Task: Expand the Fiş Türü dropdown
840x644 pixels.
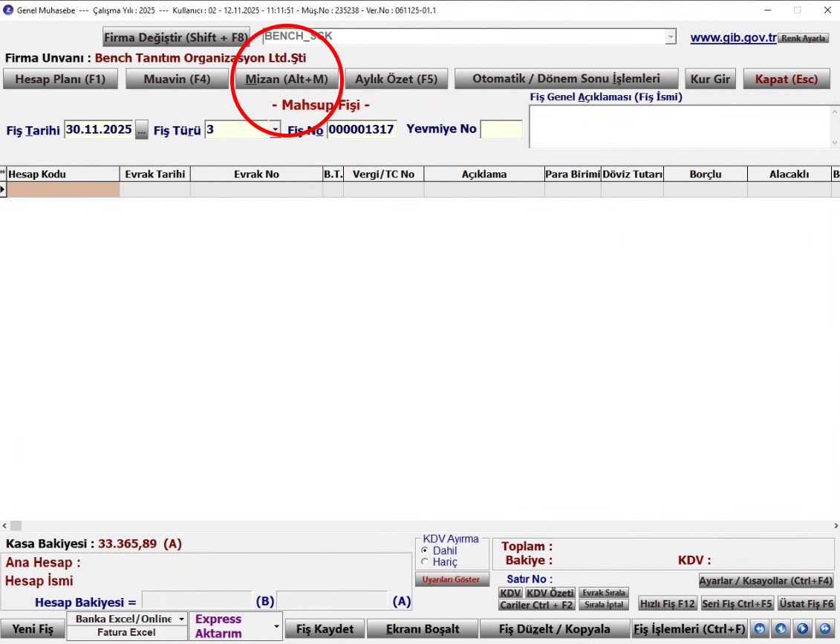Action: [x=275, y=129]
